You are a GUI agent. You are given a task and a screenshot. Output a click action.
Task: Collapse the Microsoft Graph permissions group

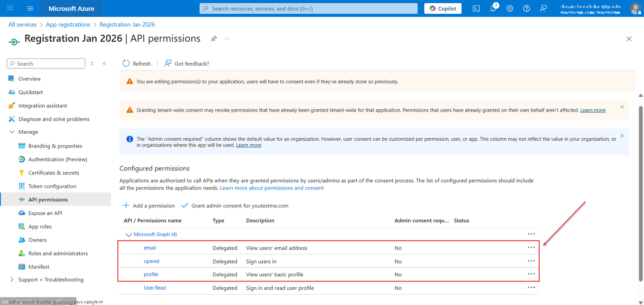tap(129, 234)
